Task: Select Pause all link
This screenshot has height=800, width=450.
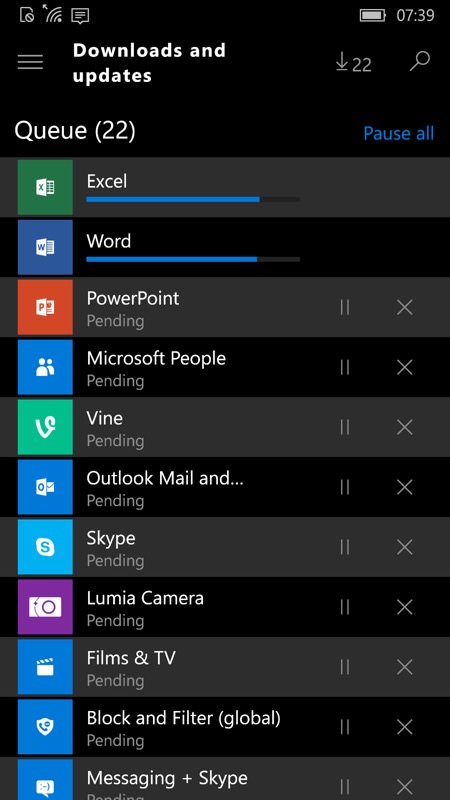Action: click(398, 133)
